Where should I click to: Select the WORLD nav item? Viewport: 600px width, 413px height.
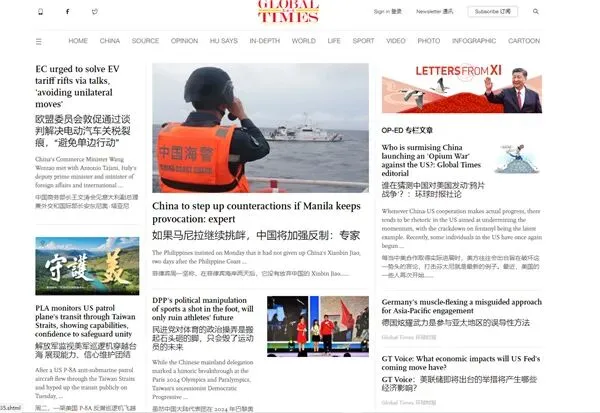[304, 41]
